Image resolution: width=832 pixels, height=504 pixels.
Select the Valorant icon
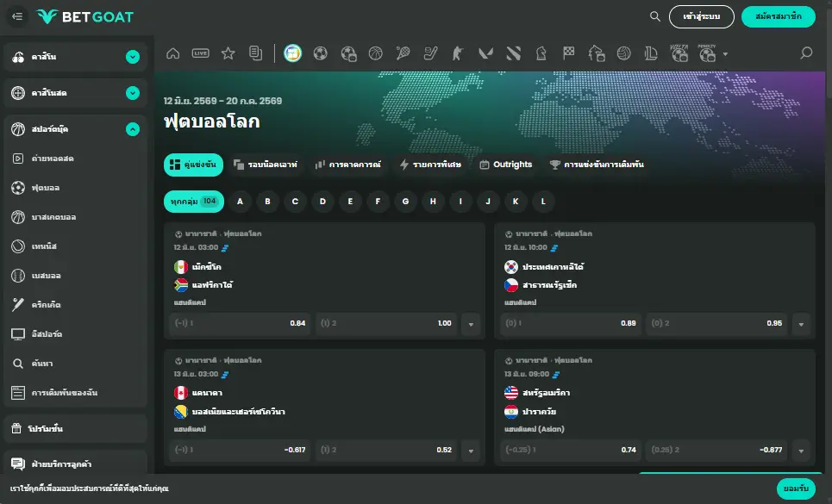485,53
